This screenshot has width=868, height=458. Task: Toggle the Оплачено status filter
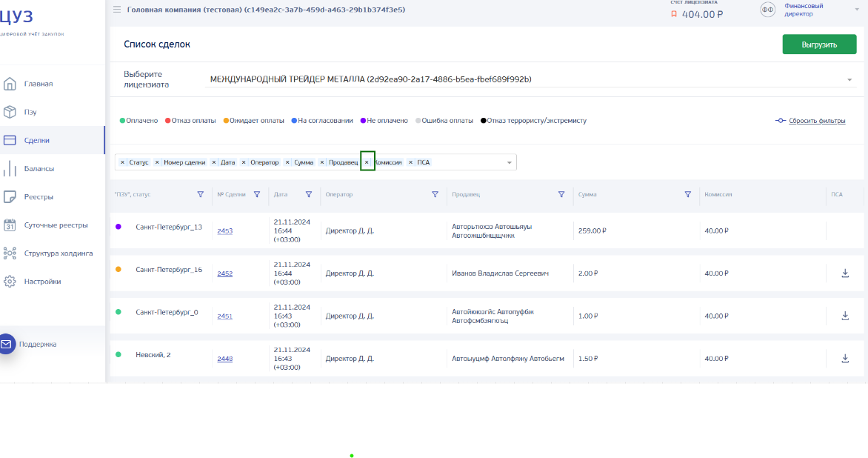[138, 120]
